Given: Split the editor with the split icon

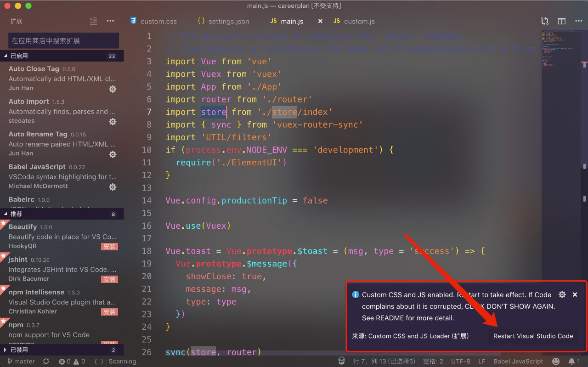Looking at the screenshot, I should pos(561,21).
